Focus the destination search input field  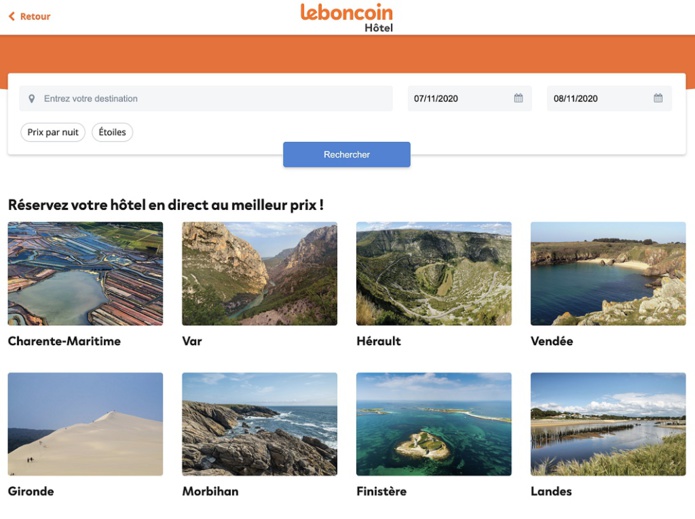(x=210, y=99)
